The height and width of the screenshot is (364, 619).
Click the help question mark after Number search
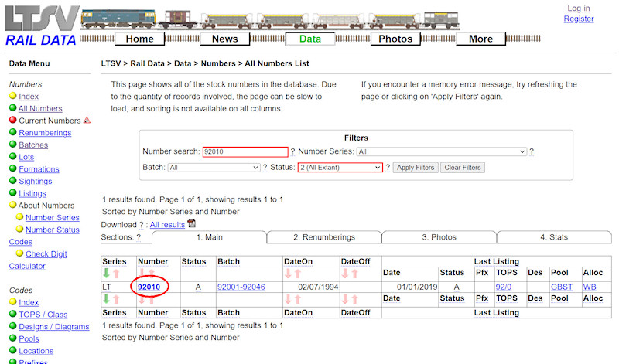(x=293, y=152)
